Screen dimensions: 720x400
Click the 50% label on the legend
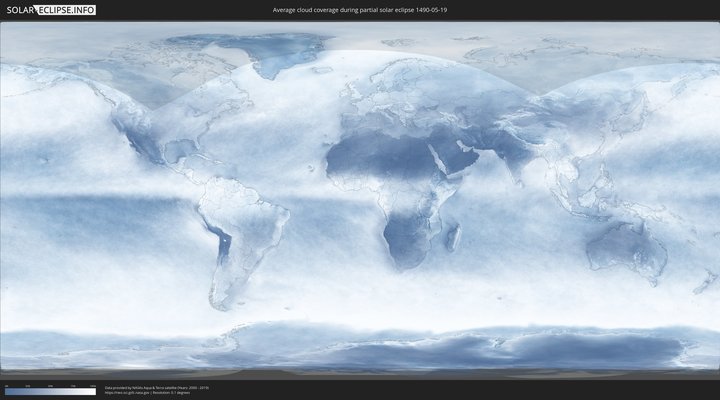[50, 386]
